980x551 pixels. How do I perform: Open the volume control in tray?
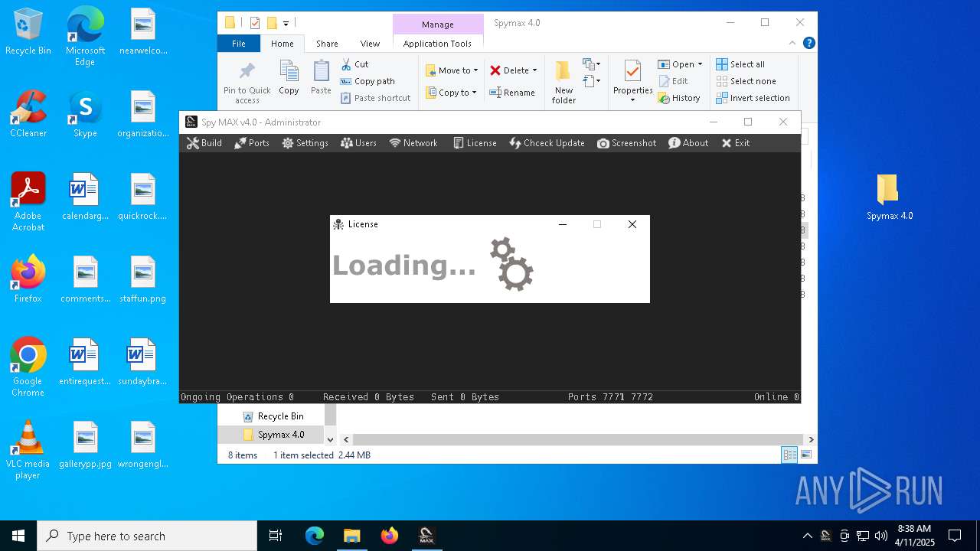(881, 536)
